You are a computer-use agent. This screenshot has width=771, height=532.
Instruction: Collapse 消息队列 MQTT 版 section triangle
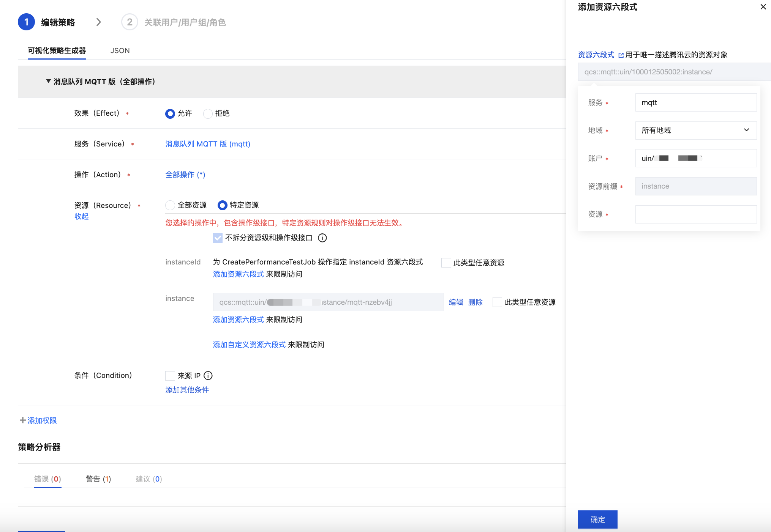tap(48, 82)
